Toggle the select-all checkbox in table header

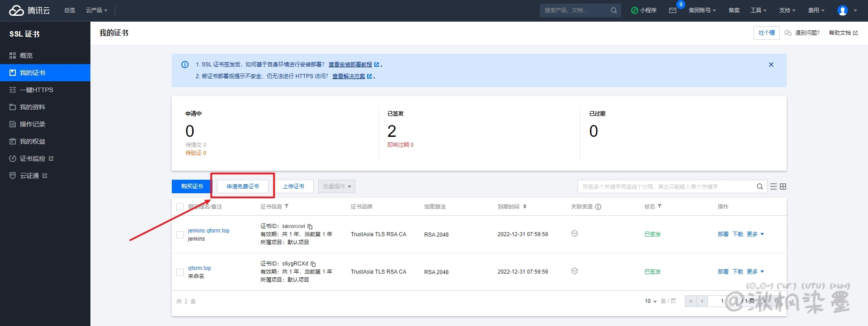pos(180,207)
